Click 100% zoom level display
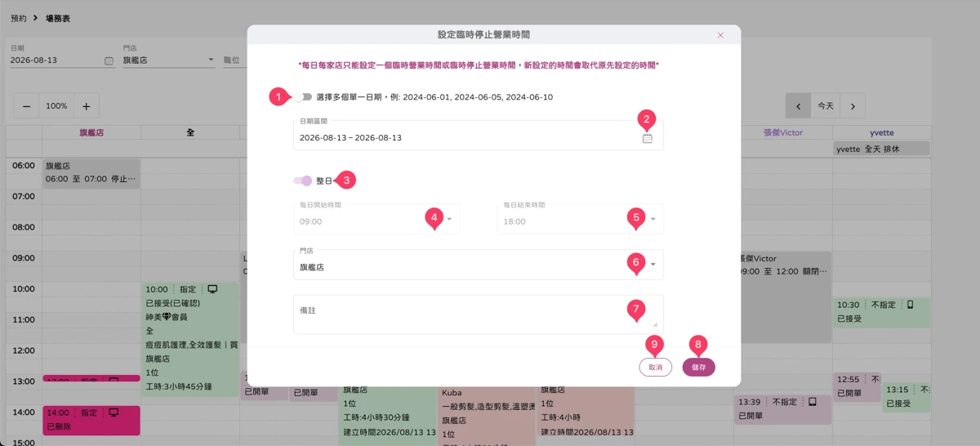Image resolution: width=980 pixels, height=446 pixels. (x=56, y=106)
